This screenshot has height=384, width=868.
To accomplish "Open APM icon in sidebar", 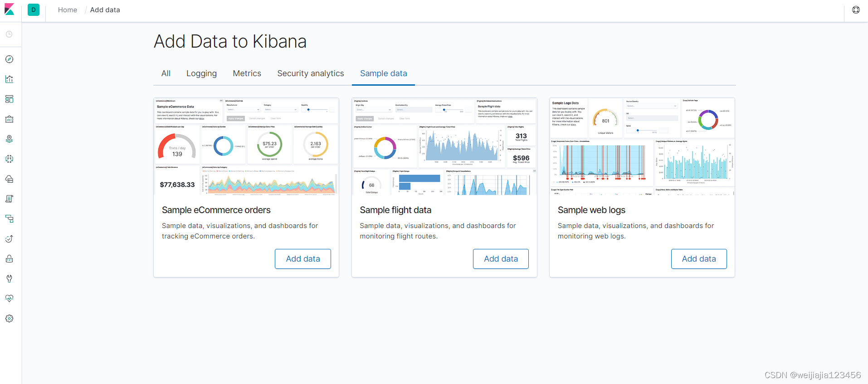I will [9, 219].
